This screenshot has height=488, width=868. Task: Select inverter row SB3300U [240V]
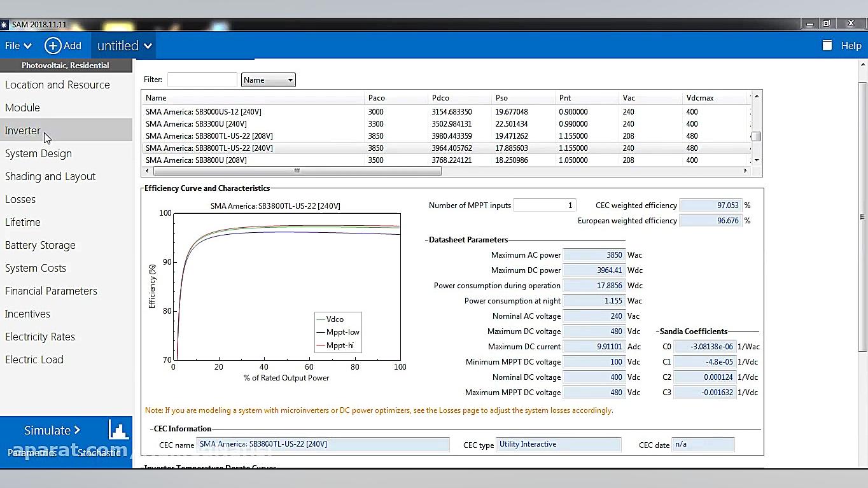(x=446, y=124)
